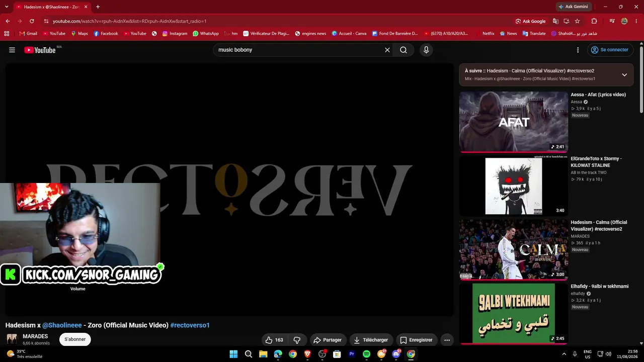Viewport: 644px width, 362px height.
Task: Open 'ElGrandeToto x Stormy' video title
Action: point(596,162)
